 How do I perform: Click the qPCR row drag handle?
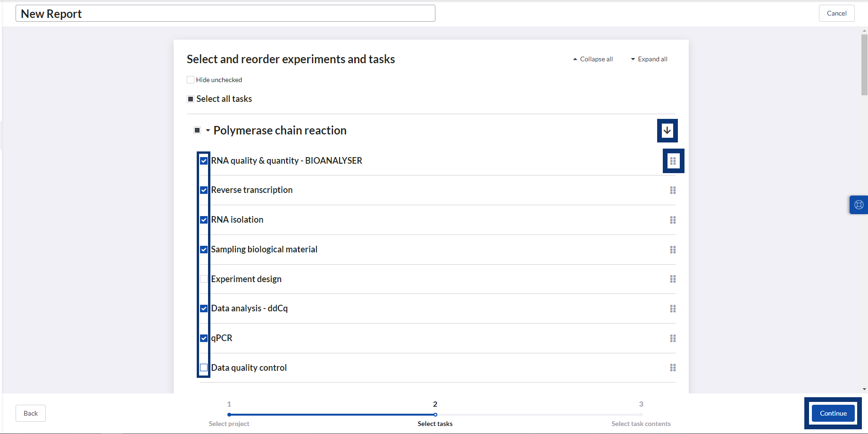tap(673, 338)
